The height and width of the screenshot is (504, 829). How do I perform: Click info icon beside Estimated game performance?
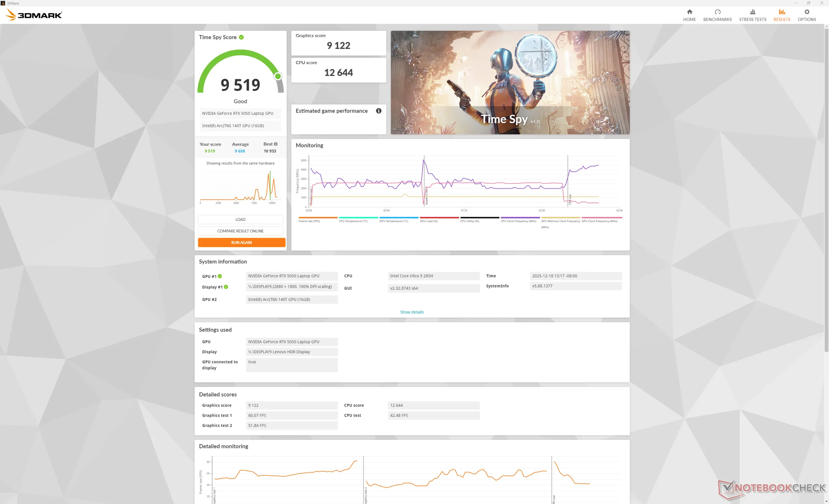(379, 111)
